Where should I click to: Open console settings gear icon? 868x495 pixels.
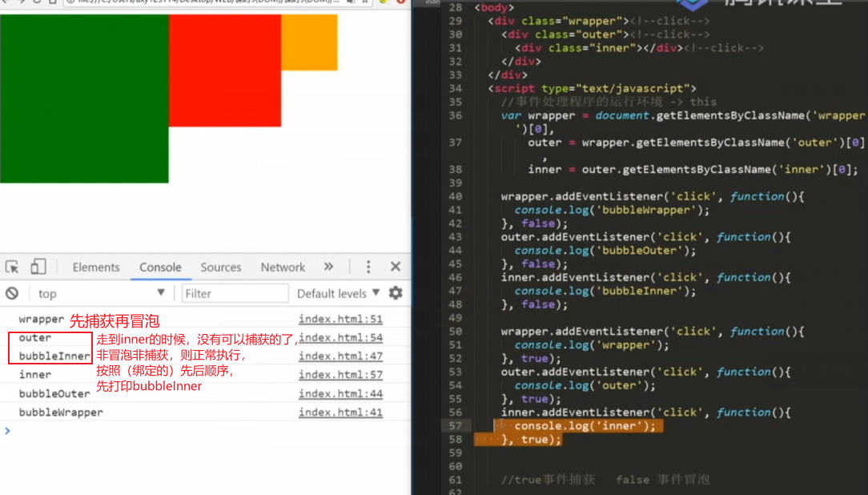point(396,293)
